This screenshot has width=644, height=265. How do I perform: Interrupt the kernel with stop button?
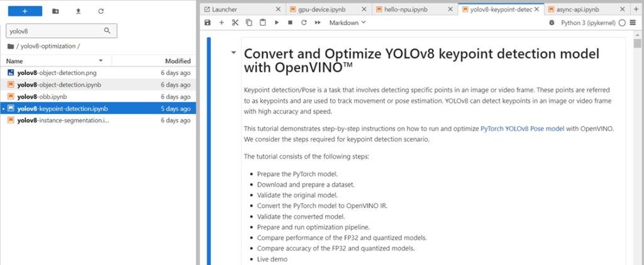point(290,23)
